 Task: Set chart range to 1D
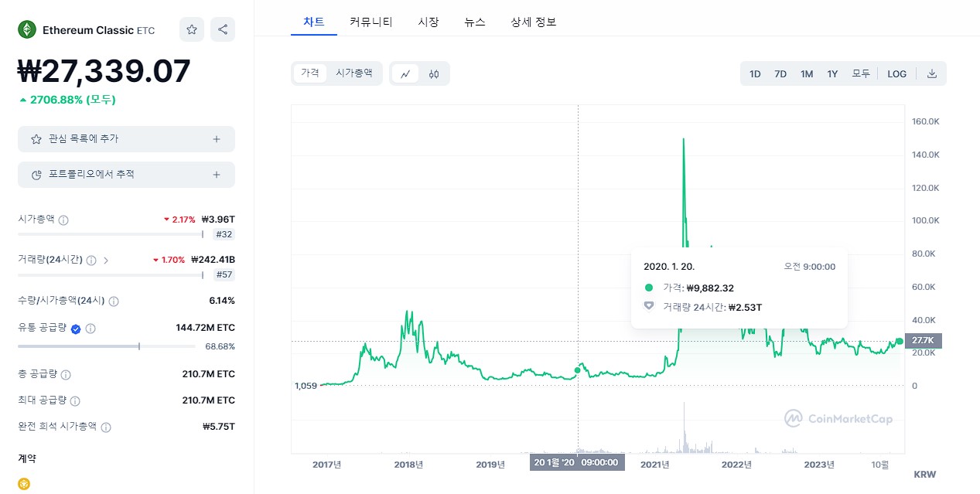coord(755,73)
